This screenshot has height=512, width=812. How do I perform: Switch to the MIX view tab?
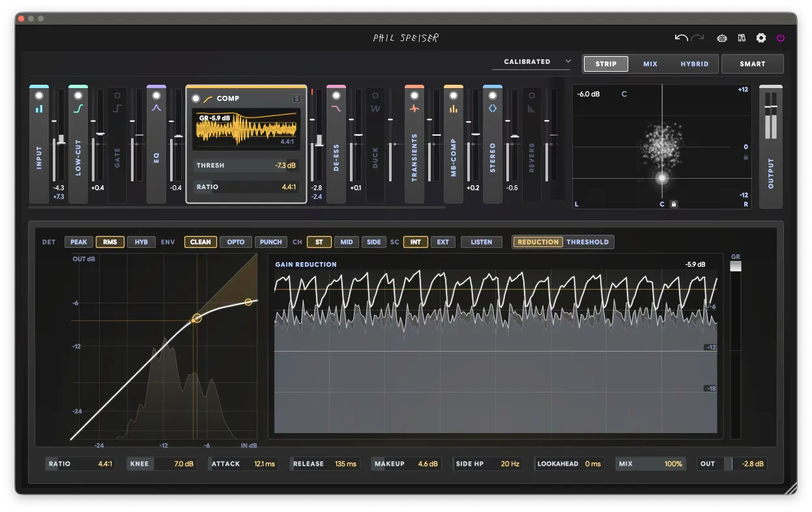[650, 64]
